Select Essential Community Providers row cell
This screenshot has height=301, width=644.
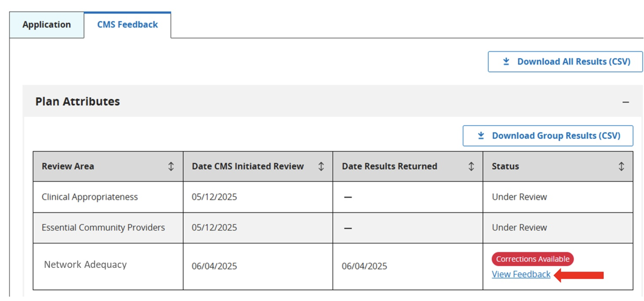[103, 227]
